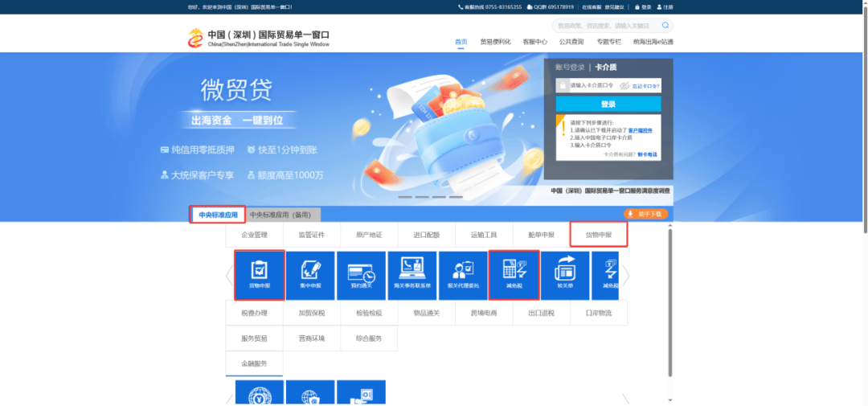Select 物品通关 category
The width and height of the screenshot is (868, 406).
(x=427, y=313)
